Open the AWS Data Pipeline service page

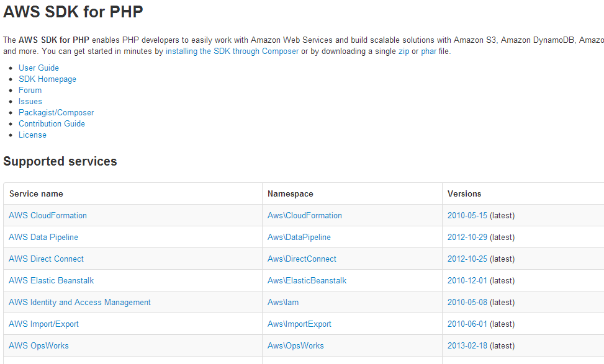43,237
